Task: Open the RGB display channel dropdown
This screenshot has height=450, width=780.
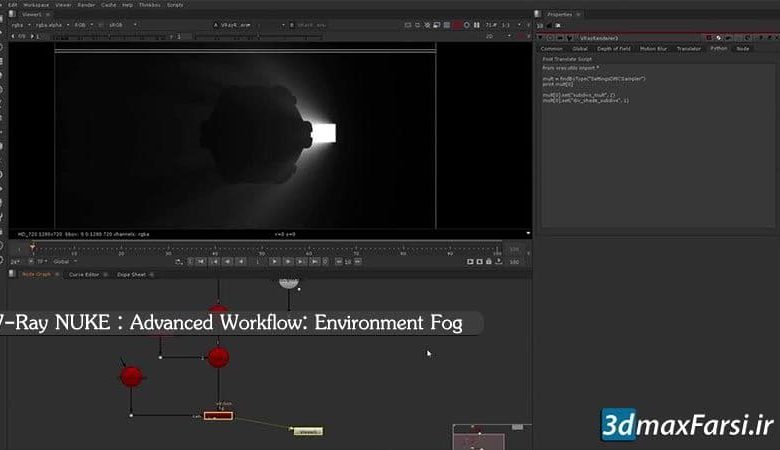Action: (x=83, y=25)
